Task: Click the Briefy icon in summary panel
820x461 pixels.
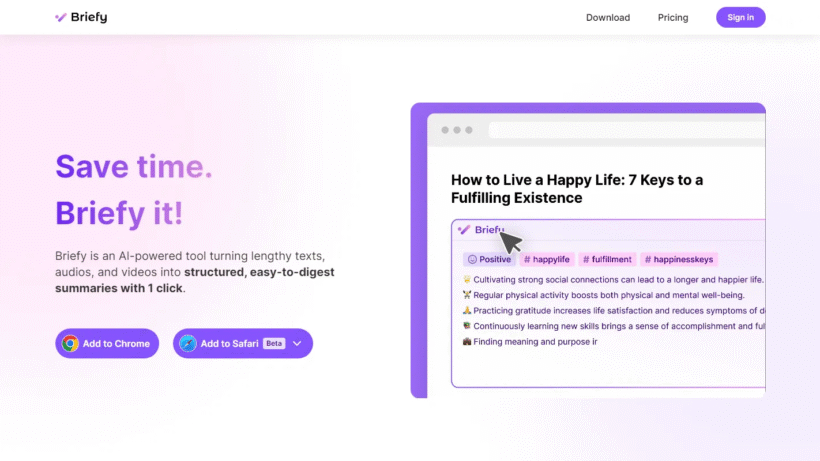Action: click(463, 229)
